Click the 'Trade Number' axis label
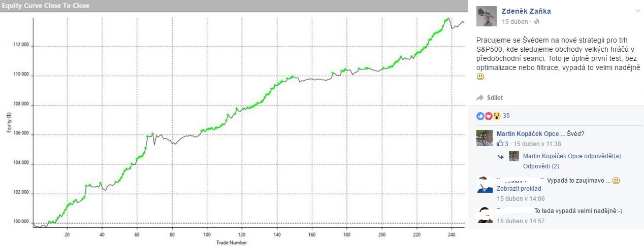The height and width of the screenshot is (246, 644). (x=232, y=242)
